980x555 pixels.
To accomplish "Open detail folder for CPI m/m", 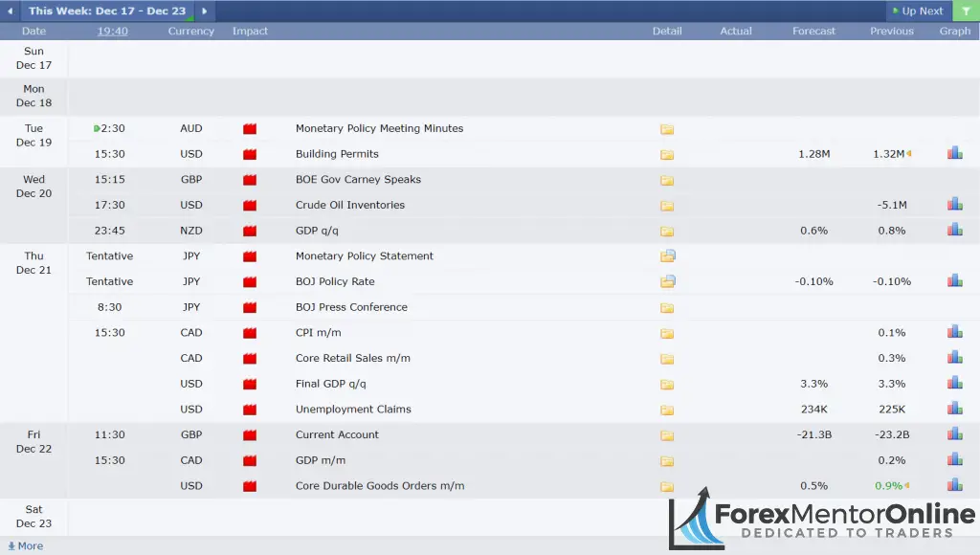I will pyautogui.click(x=667, y=333).
